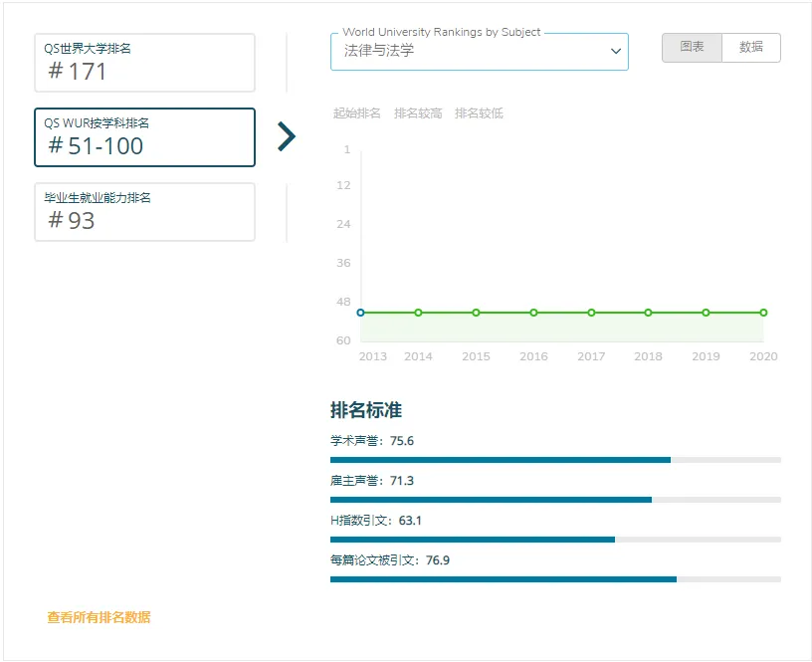Click the 2016 x-axis year label
Screen dimensions: 812x662
[x=533, y=356]
